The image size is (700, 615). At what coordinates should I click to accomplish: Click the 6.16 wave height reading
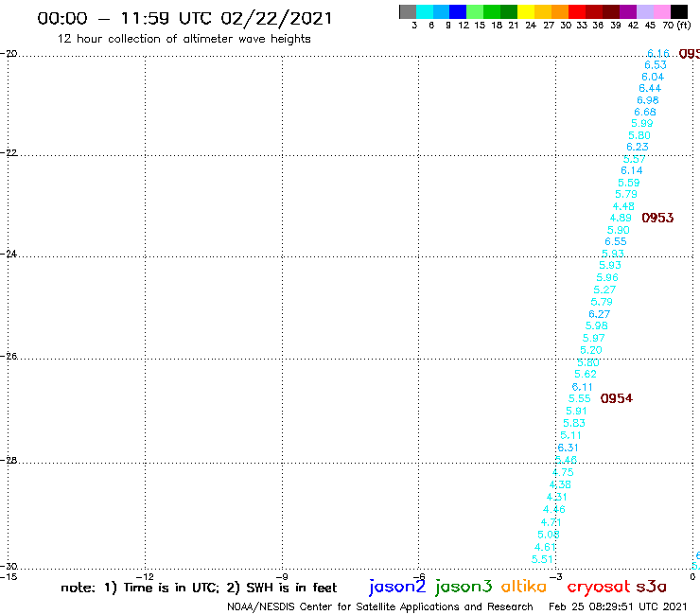(658, 54)
